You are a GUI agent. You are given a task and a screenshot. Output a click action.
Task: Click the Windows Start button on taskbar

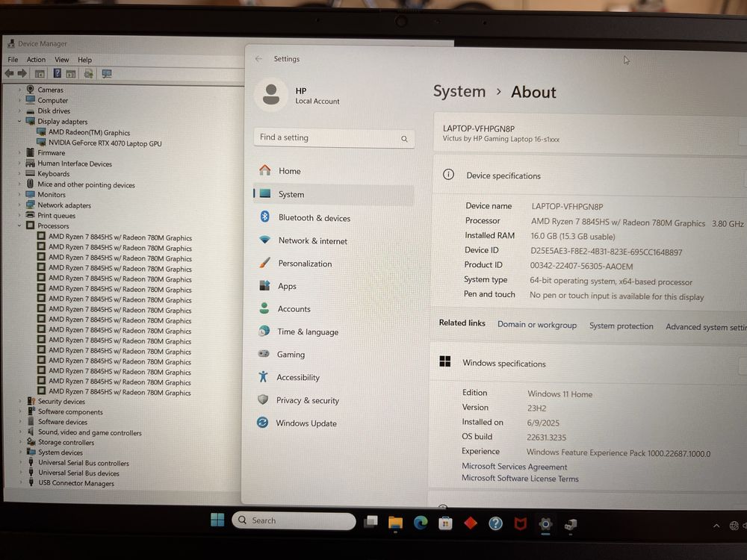pyautogui.click(x=217, y=520)
